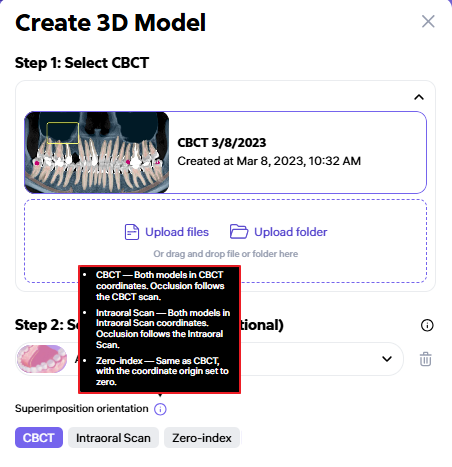Screen dimensions: 452x467
Task: Select the CBCT orientation option
Action: pos(39,438)
